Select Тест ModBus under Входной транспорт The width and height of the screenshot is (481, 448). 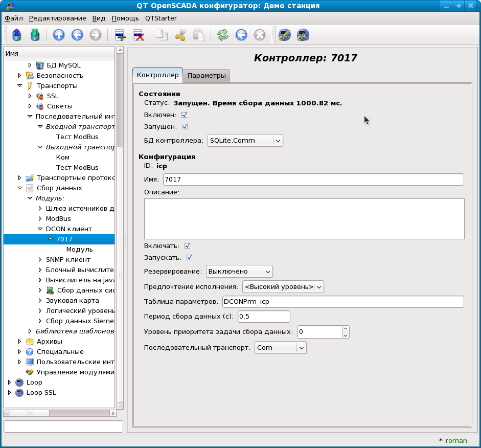point(77,137)
